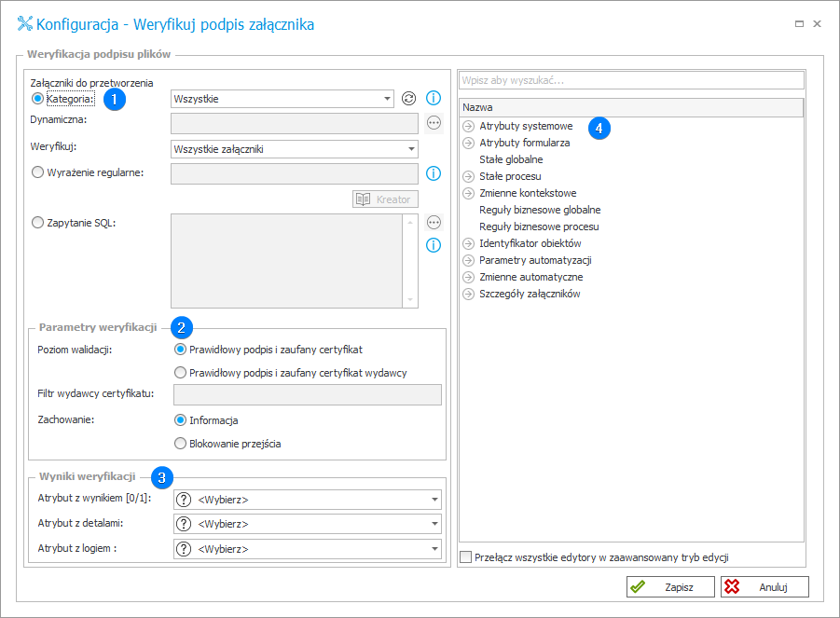Show info icon below SQL ellipsis button
Screen dimensions: 840x618
pos(434,245)
